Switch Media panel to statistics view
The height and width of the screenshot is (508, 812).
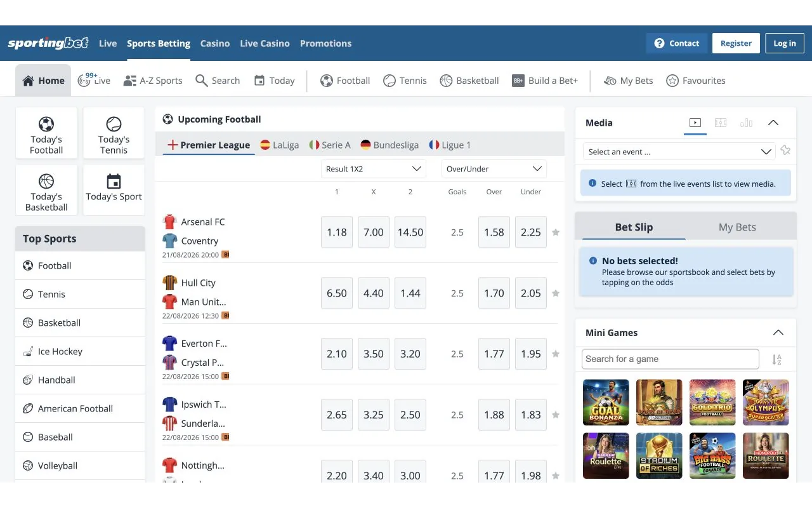pyautogui.click(x=747, y=123)
